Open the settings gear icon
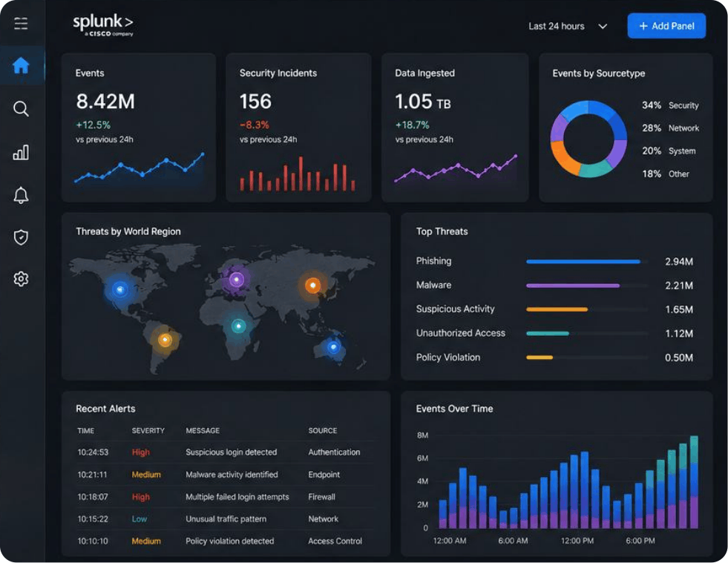 pyautogui.click(x=21, y=279)
